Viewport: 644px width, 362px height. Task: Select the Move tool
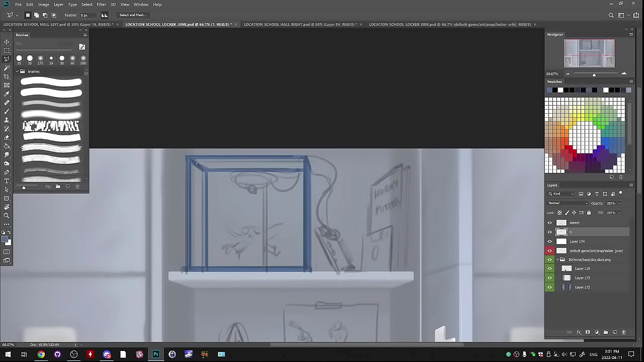click(x=7, y=42)
